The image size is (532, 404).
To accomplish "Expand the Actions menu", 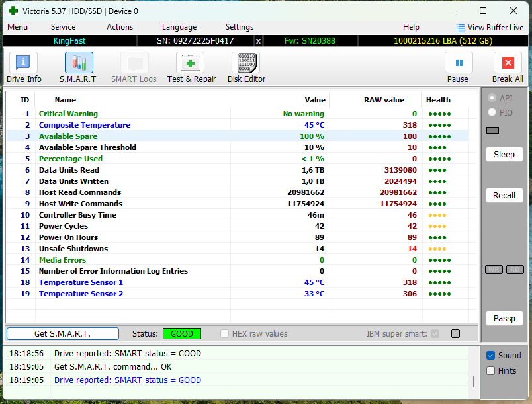I will [120, 27].
